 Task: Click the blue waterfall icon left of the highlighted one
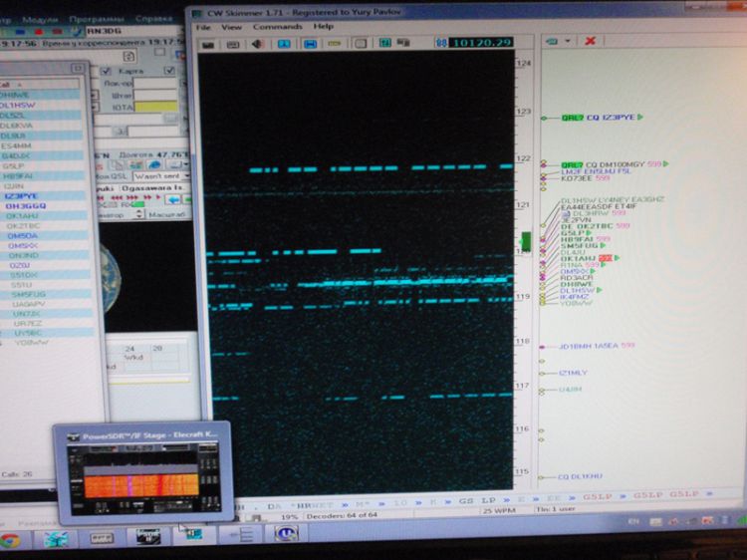[284, 44]
